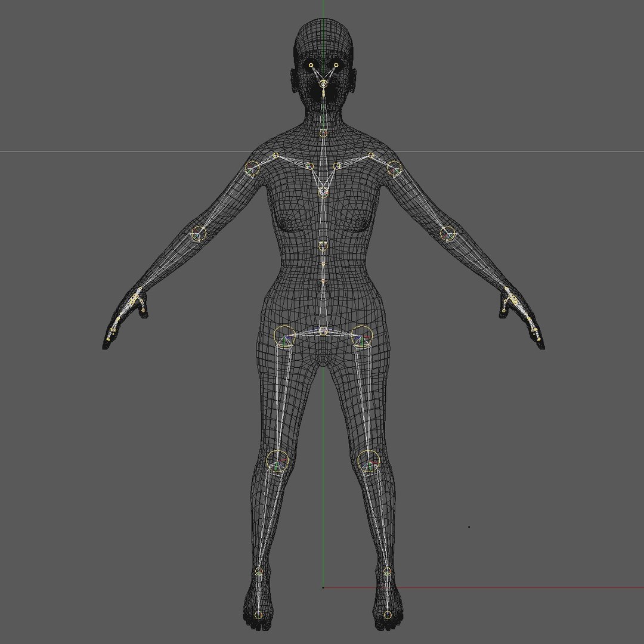Viewport: 644px width, 644px height.
Task: Select the shoulder joint circle on screen's right
Action: point(394,168)
